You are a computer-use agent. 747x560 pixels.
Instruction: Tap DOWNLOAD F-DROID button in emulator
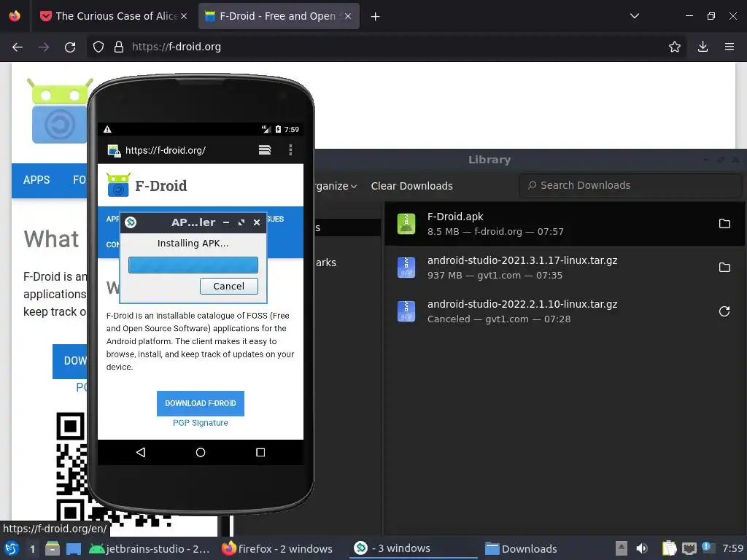coord(201,403)
